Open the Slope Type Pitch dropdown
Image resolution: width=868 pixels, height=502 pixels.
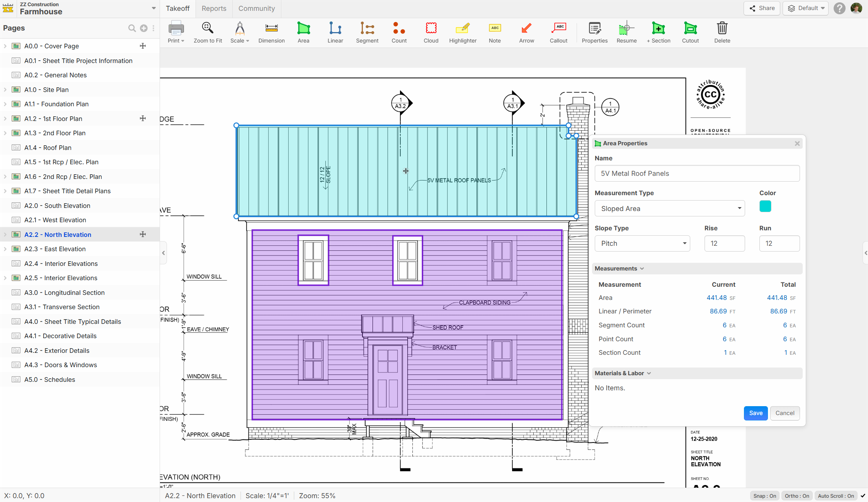point(642,243)
